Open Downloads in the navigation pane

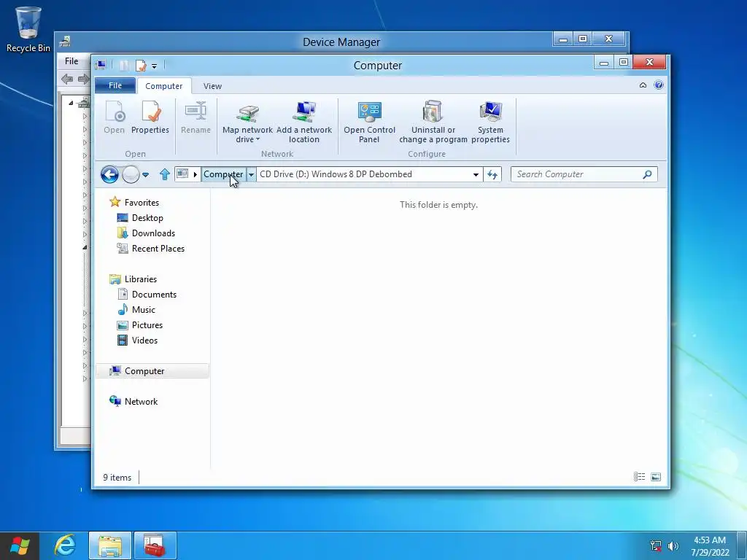(153, 233)
